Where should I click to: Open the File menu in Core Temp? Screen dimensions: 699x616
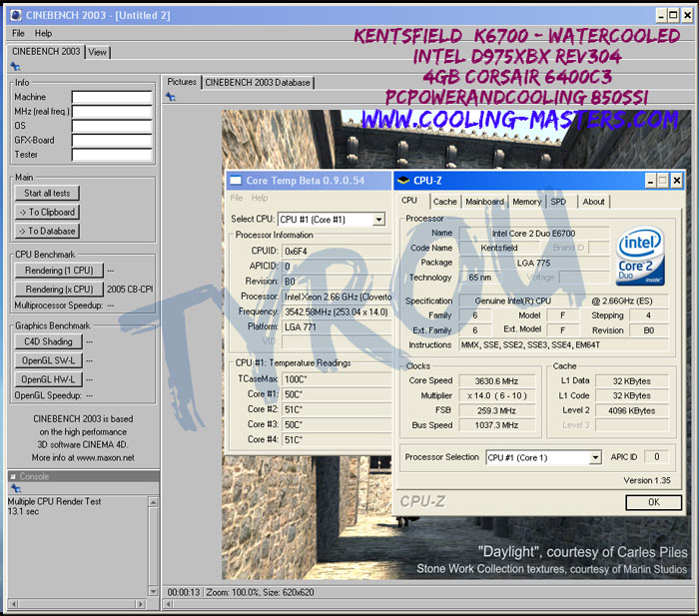click(x=237, y=198)
